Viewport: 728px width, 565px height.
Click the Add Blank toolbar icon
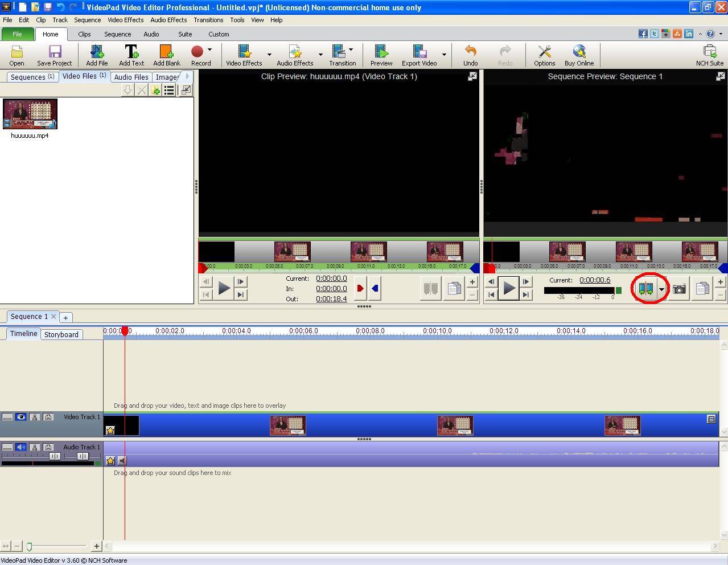(166, 52)
